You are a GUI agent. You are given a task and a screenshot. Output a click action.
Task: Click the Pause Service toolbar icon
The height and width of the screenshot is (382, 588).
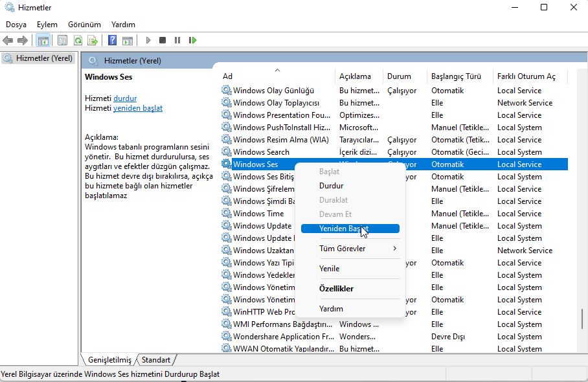point(177,40)
